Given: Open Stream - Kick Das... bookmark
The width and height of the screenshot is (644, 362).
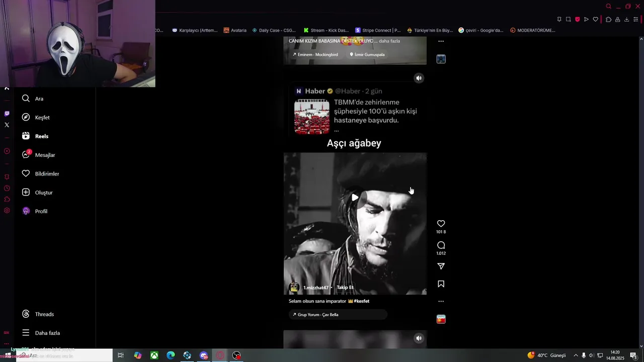Looking at the screenshot, I should pyautogui.click(x=326, y=30).
